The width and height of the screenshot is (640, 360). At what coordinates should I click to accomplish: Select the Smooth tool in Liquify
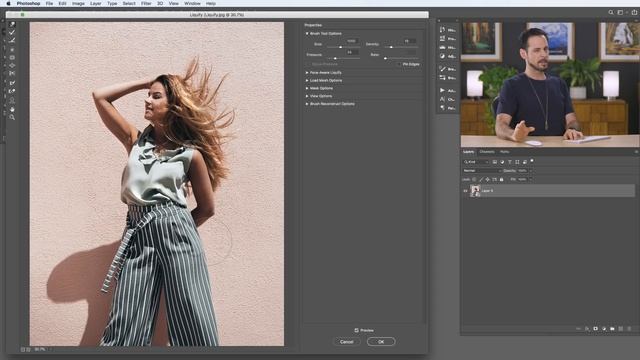click(x=12, y=40)
